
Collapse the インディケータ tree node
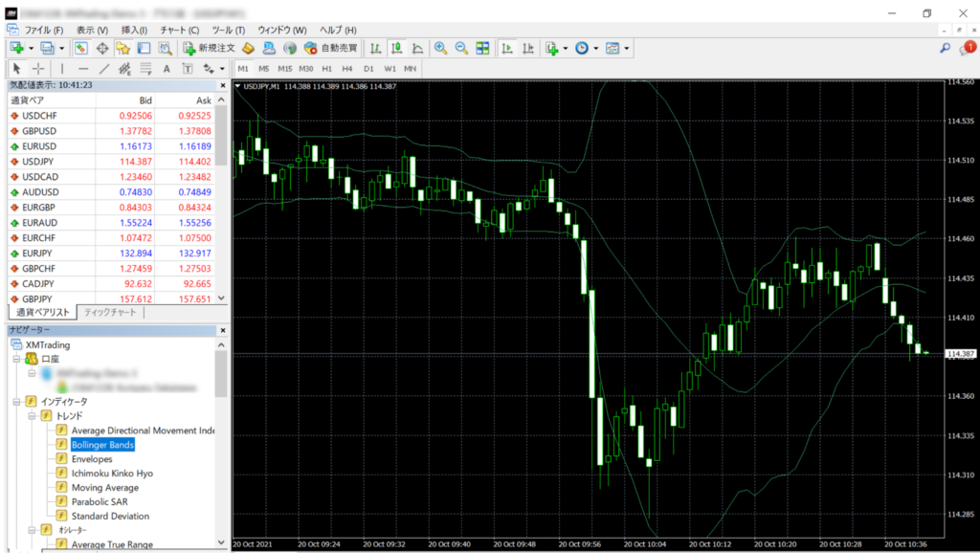pyautogui.click(x=17, y=402)
